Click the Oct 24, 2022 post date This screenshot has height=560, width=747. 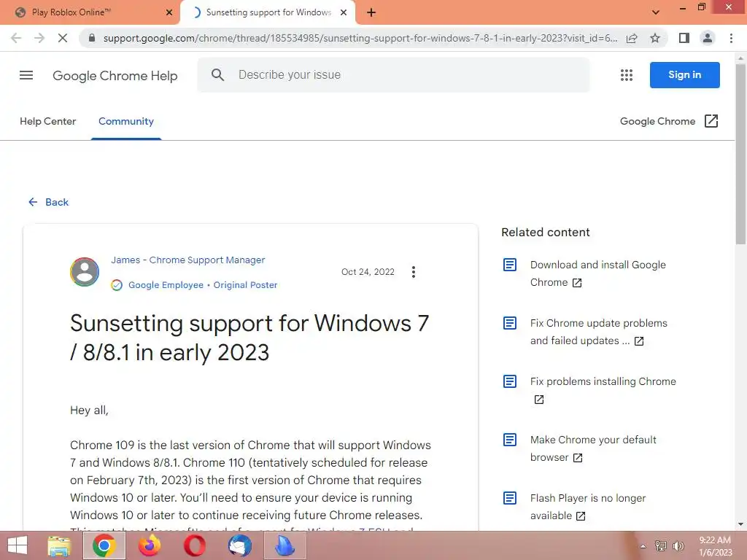click(x=368, y=272)
